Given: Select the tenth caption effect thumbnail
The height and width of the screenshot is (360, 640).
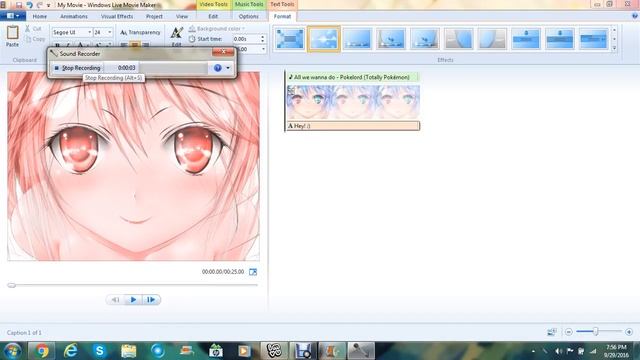Looking at the screenshot, I should click(593, 39).
